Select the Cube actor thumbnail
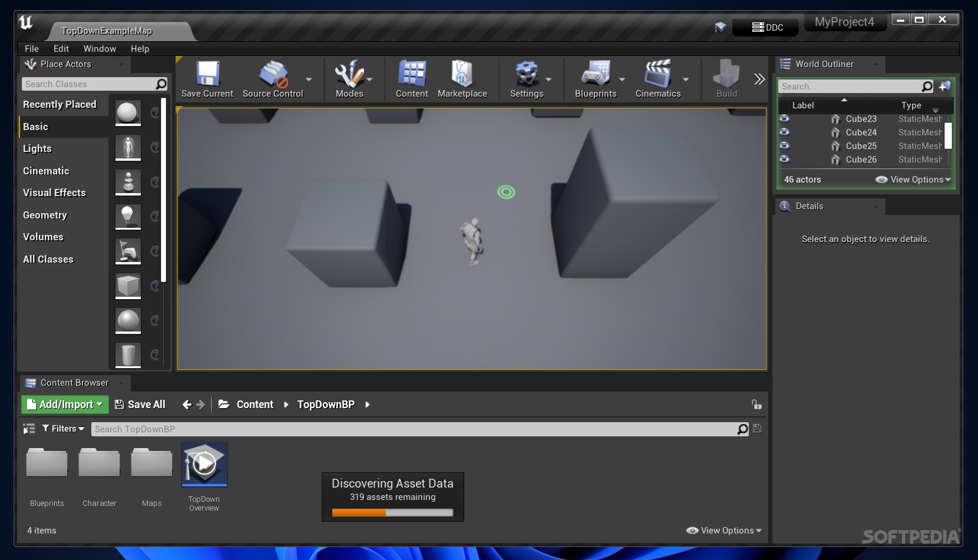The image size is (978, 560). tap(128, 286)
